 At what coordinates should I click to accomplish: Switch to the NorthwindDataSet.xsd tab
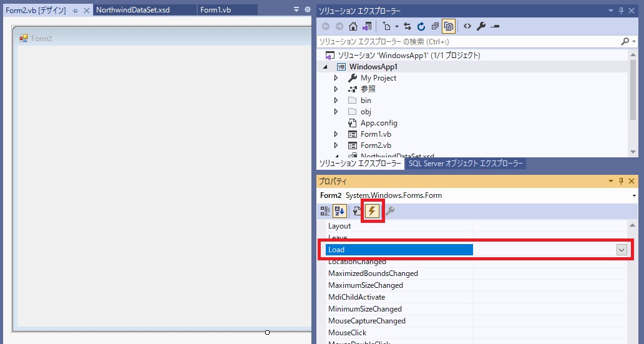point(132,10)
